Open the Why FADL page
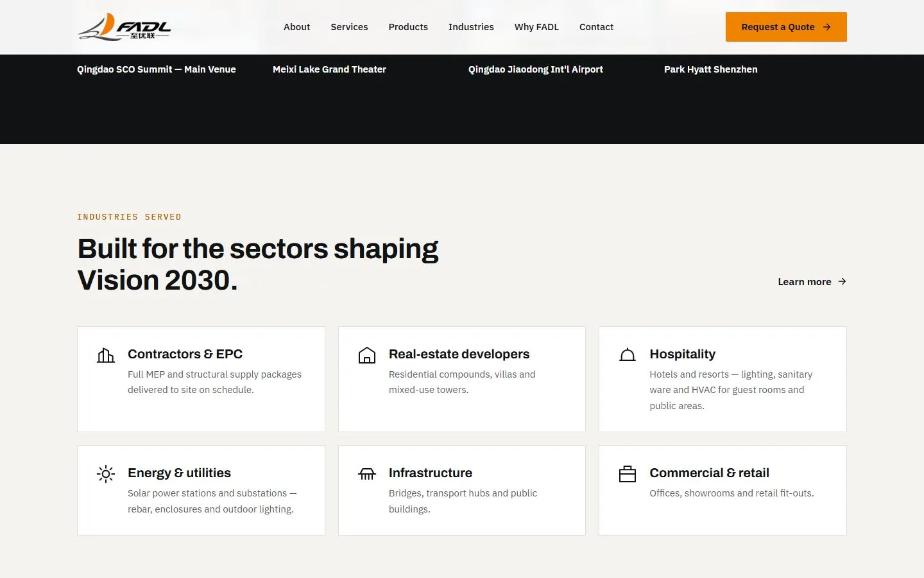This screenshot has height=578, width=924. pos(536,27)
